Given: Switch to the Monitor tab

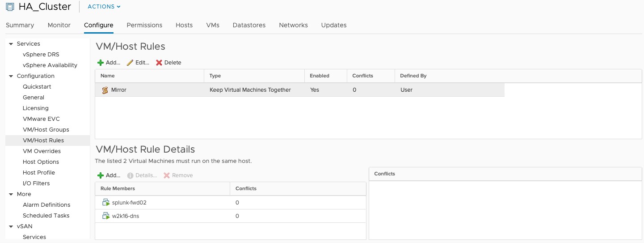Looking at the screenshot, I should pyautogui.click(x=59, y=25).
